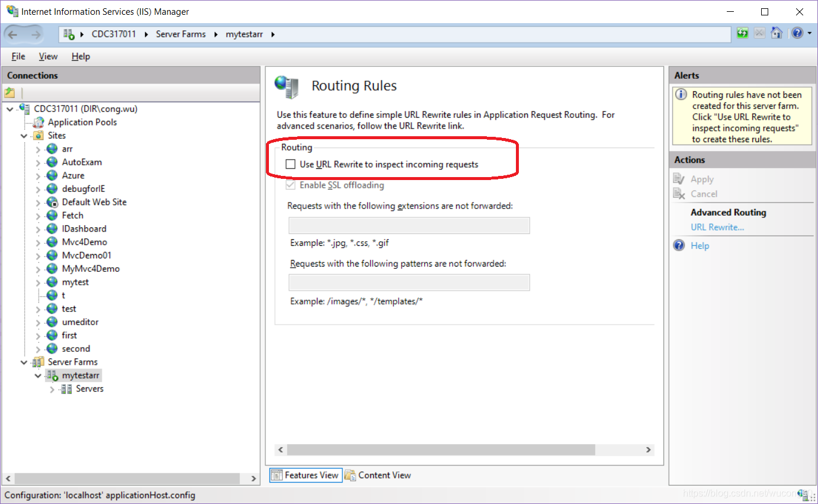Click the Home icon in address bar
Viewport: 818px width, 504px height.
[x=777, y=33]
